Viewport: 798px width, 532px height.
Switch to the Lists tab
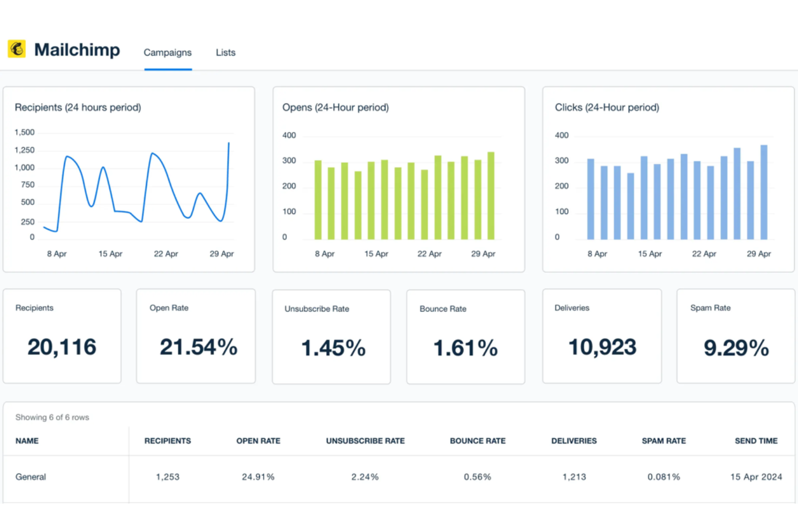click(225, 52)
